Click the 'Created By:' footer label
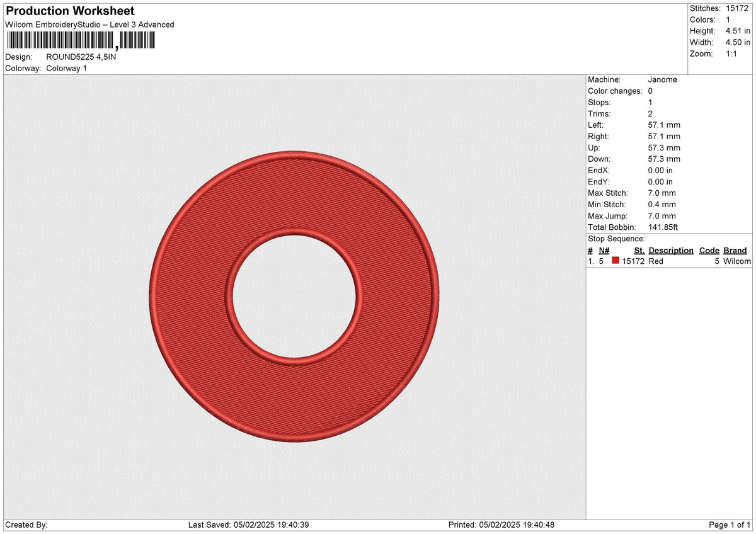Viewport: 756px width, 534px height. coord(26,525)
